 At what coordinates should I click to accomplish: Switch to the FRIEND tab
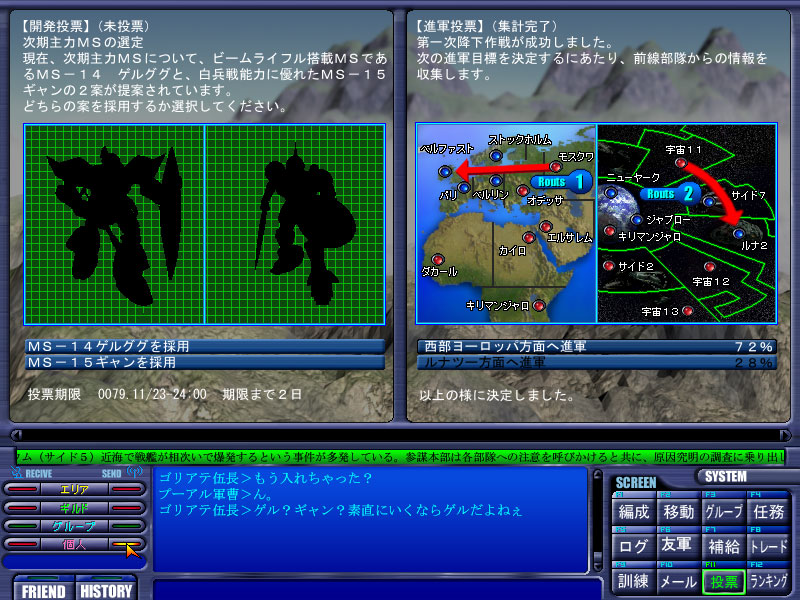click(43, 590)
